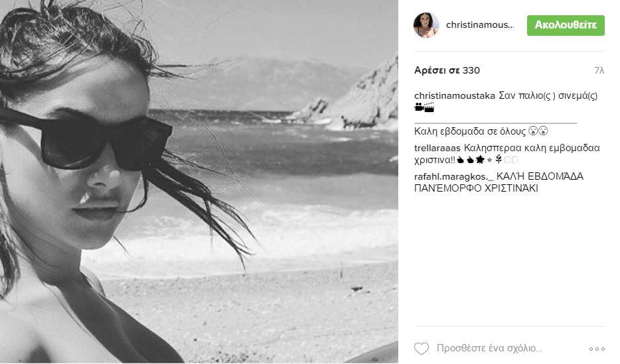Click the ΠΑΝΈΜΟΡΦΟ ΧΡΙΣΤΙΝΆΚΙ comment text
The width and height of the screenshot is (620, 364).
click(476, 188)
